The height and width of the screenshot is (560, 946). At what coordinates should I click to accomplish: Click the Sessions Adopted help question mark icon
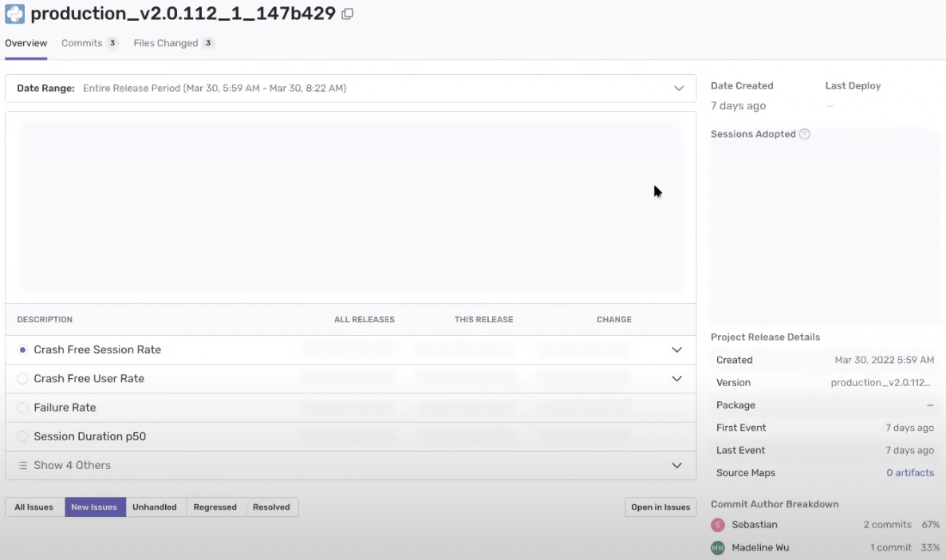(x=804, y=134)
